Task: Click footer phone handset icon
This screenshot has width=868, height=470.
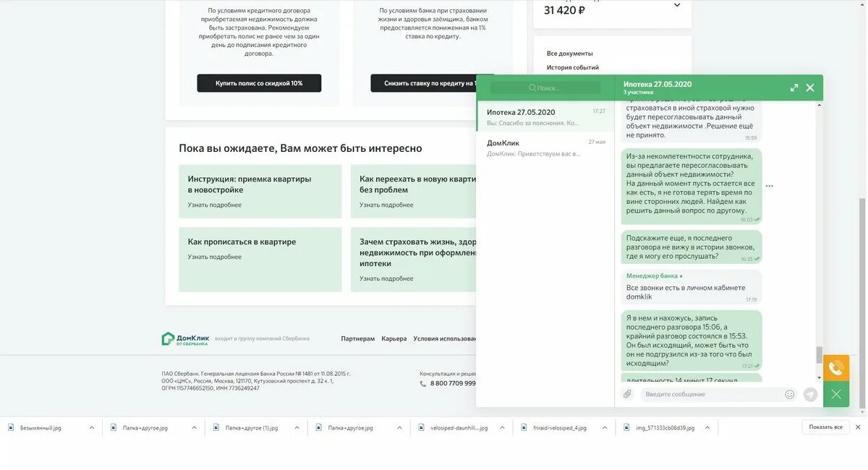Action: tap(423, 383)
